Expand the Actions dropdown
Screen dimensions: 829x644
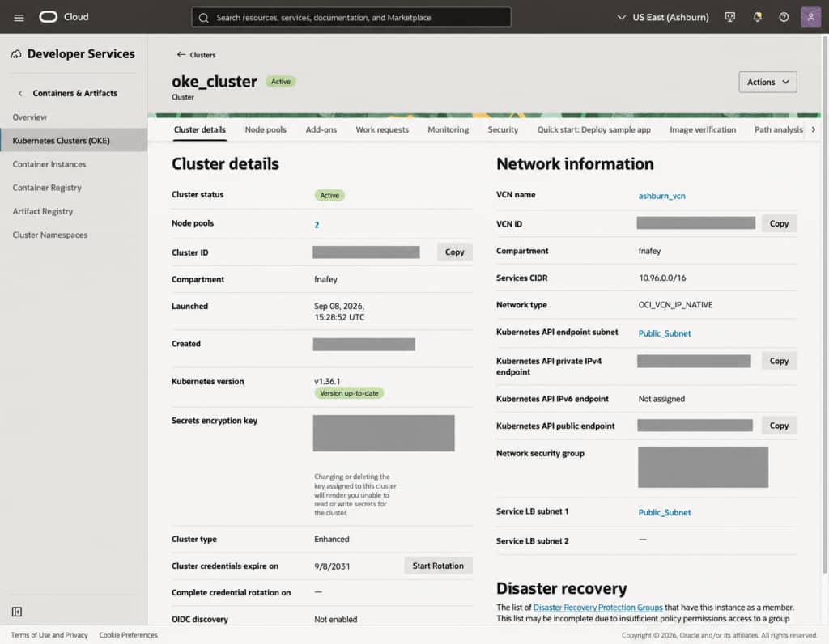767,82
